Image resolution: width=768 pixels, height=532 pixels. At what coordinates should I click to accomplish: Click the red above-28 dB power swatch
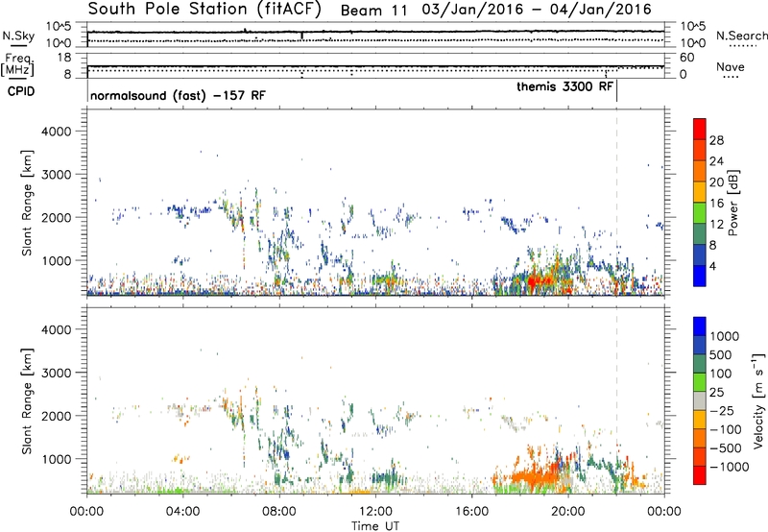pos(700,129)
